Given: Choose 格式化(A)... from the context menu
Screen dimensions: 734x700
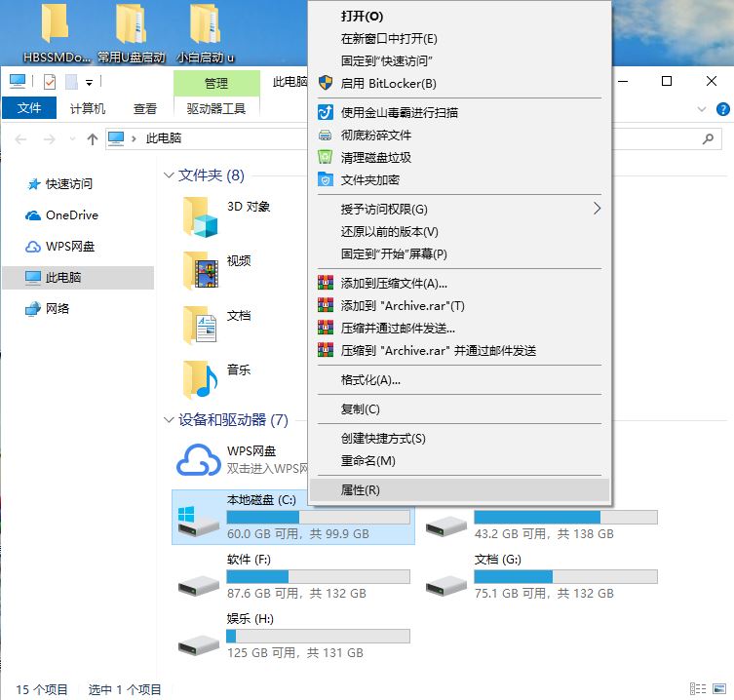Looking at the screenshot, I should pos(370,379).
